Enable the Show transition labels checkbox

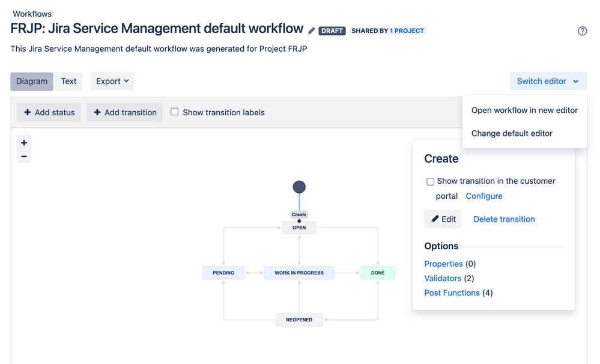174,112
